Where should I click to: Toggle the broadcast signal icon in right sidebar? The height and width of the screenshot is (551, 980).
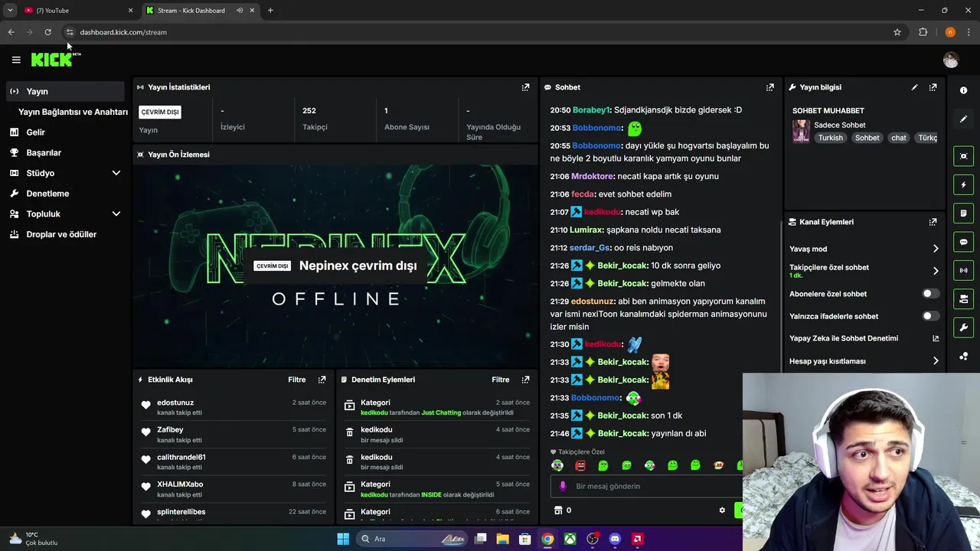[963, 270]
